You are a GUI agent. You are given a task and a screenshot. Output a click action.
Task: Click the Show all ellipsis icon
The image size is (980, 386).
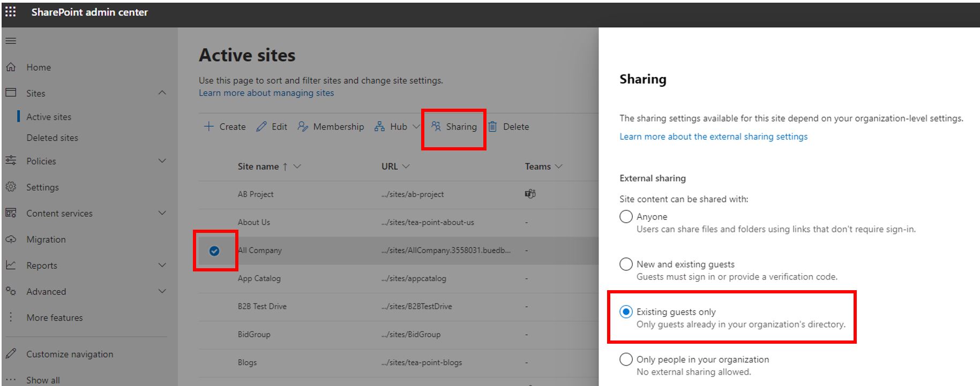pyautogui.click(x=11, y=380)
